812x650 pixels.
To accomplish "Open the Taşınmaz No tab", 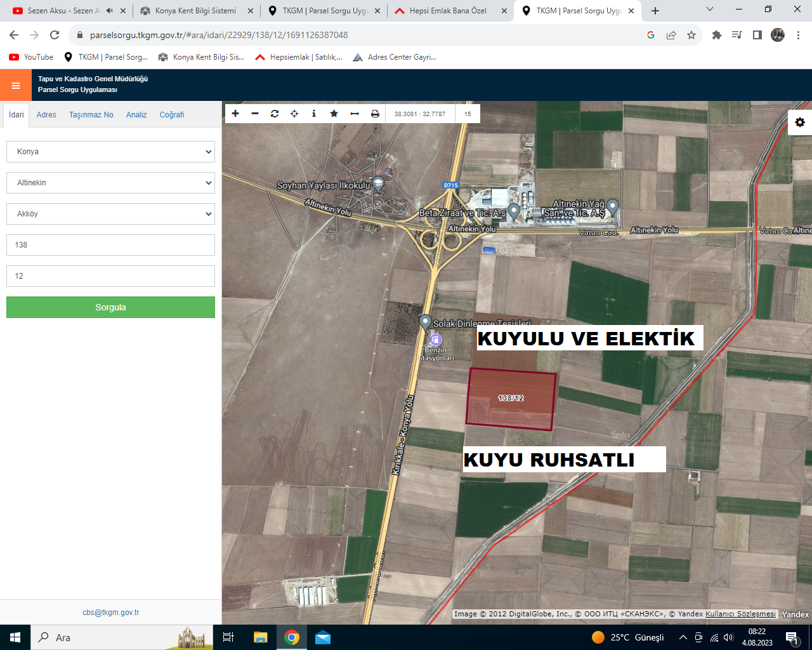I will (x=91, y=115).
